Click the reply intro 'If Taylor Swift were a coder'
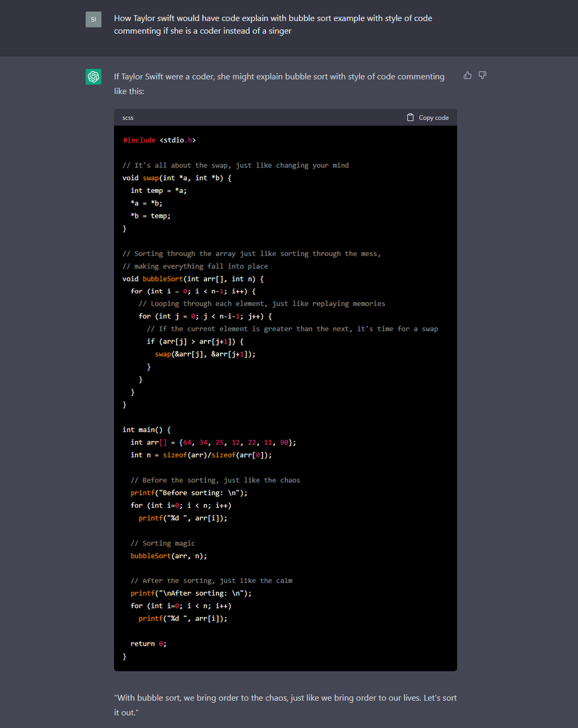Screen dimensions: 578x728 (x=279, y=84)
